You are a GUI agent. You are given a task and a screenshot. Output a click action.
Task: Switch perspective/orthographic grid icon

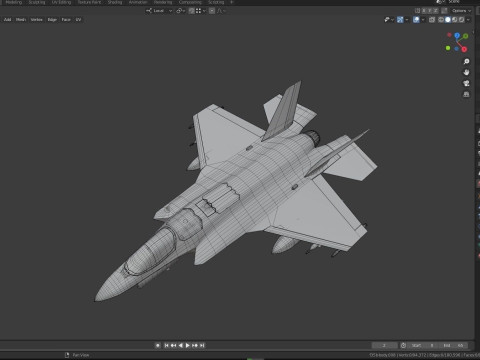(x=466, y=94)
